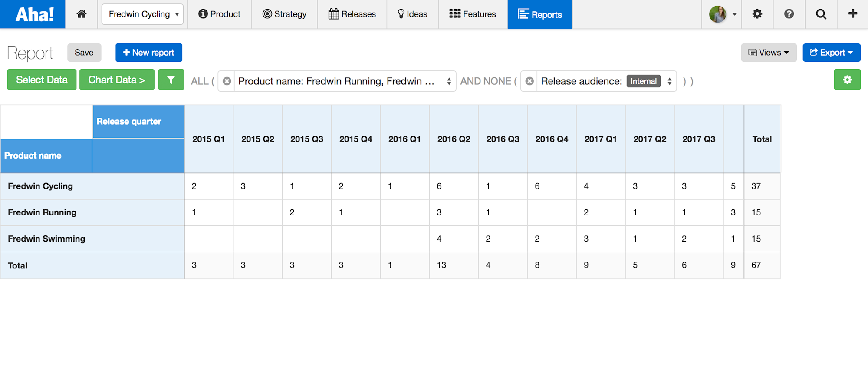Select the Fredwin Running row label
The width and height of the screenshot is (868, 381).
[42, 212]
